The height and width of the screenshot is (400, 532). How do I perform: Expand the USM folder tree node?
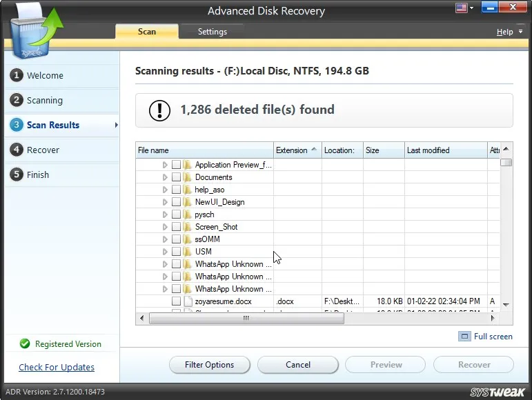(165, 252)
